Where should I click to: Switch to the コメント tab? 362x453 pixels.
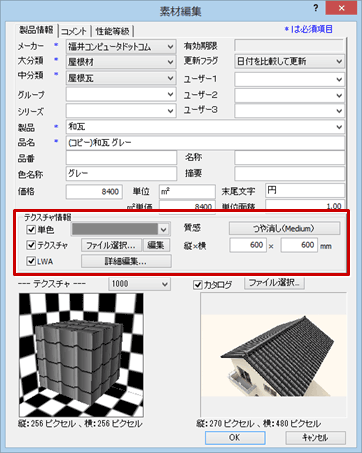[x=74, y=31]
